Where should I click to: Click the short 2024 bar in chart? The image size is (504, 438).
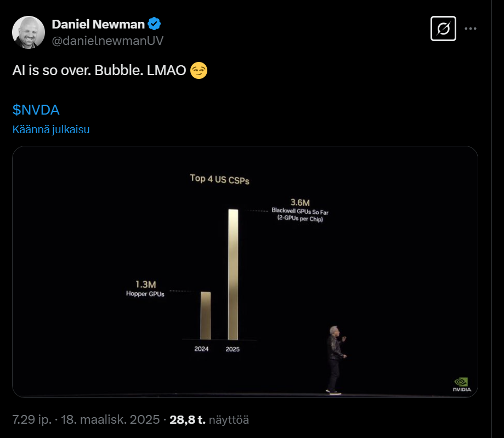205,315
